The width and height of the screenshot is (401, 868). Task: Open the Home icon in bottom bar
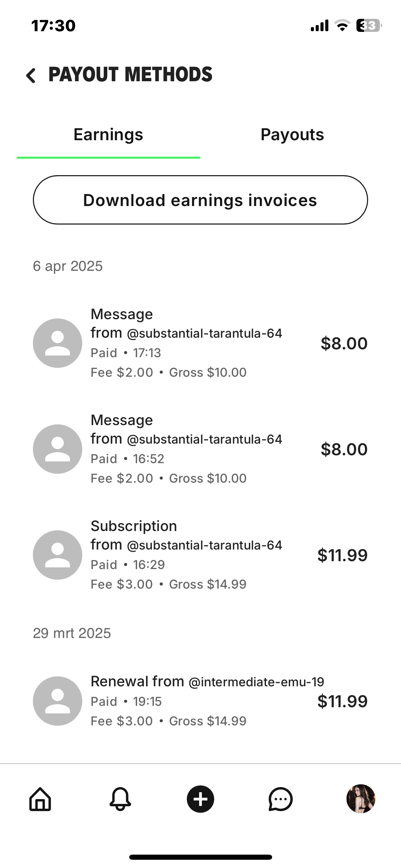tap(40, 799)
